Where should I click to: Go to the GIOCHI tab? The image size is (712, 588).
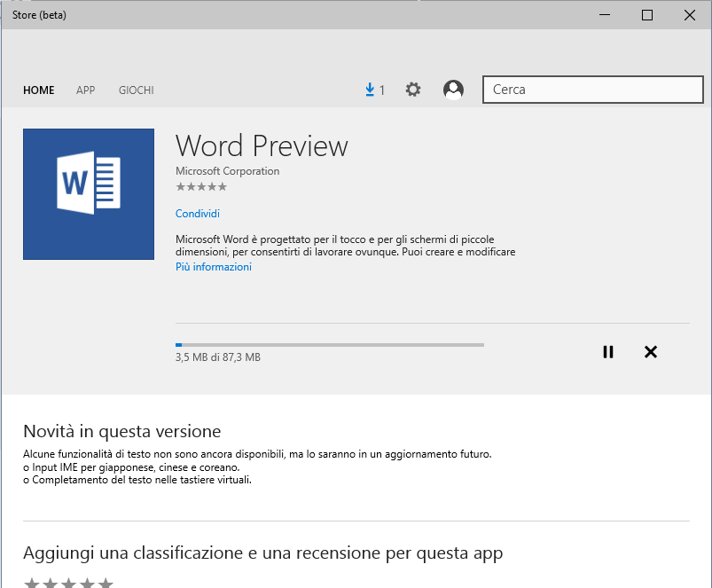pyautogui.click(x=136, y=90)
